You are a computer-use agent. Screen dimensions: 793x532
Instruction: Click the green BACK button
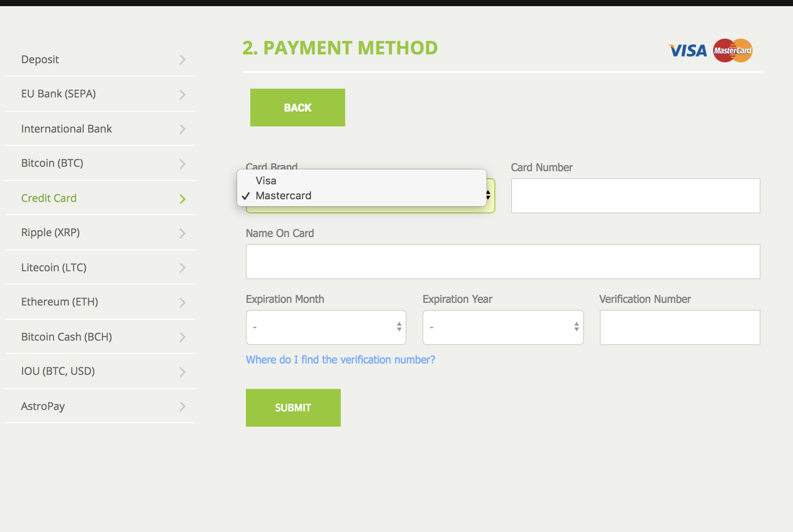pyautogui.click(x=298, y=108)
